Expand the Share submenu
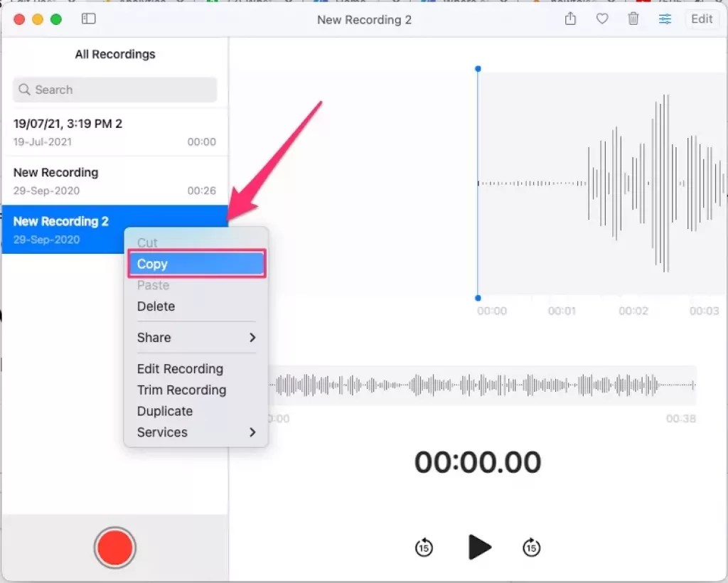Viewport: 728px width, 583px height. 154,337
